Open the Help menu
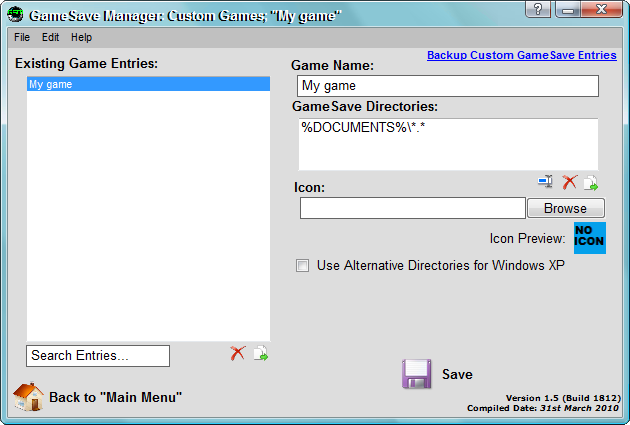Screen dimensions: 630x425 pos(81,37)
